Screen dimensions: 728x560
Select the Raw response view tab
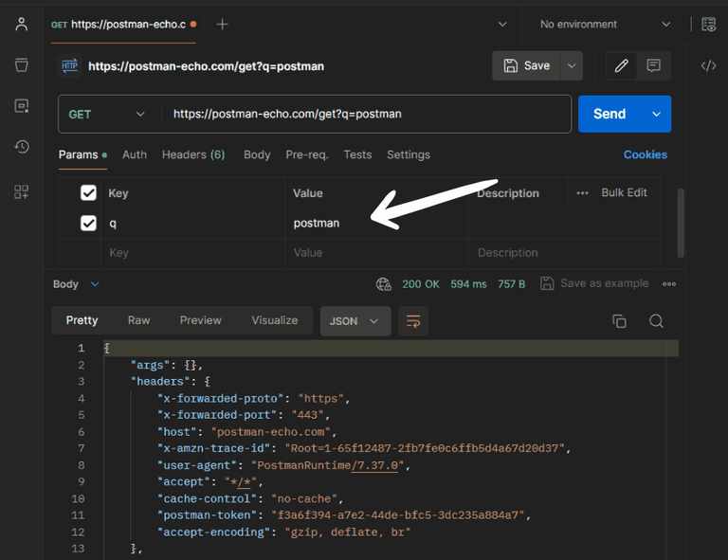pyautogui.click(x=139, y=320)
